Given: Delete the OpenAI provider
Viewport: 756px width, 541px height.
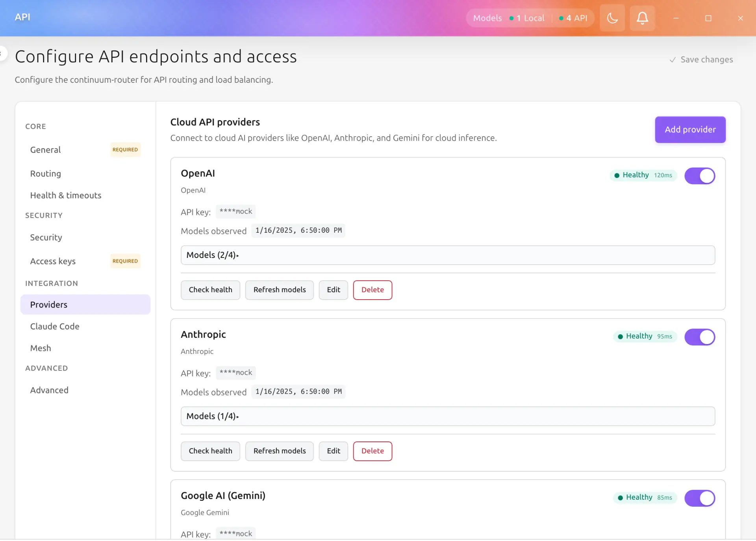Looking at the screenshot, I should coord(372,290).
